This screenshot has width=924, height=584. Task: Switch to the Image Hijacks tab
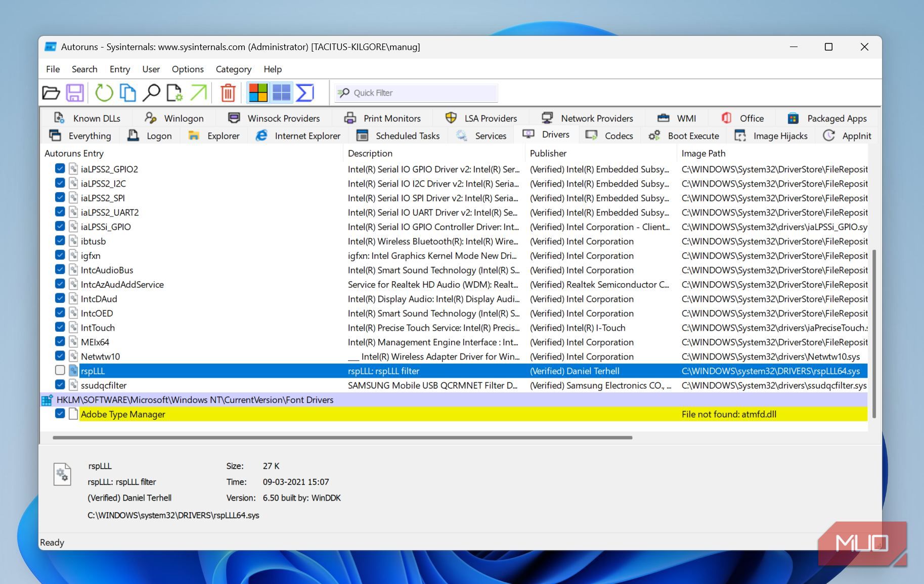pos(771,136)
